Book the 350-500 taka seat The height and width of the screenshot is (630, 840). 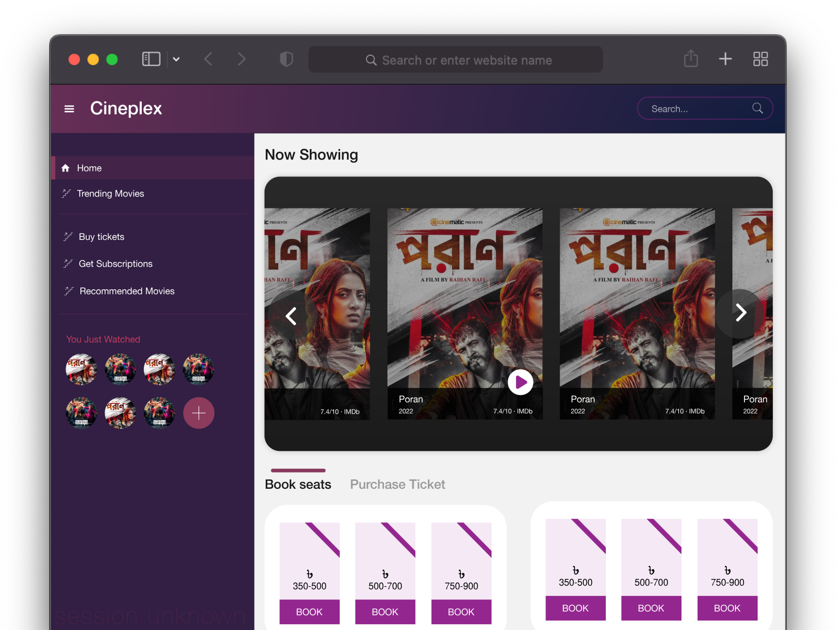[309, 612]
